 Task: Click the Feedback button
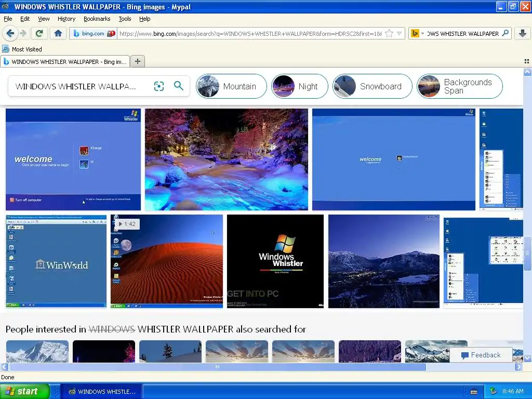pyautogui.click(x=481, y=355)
